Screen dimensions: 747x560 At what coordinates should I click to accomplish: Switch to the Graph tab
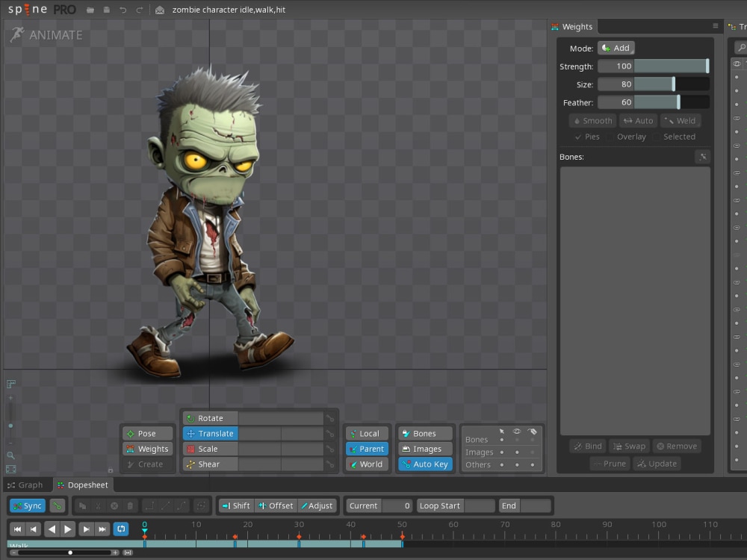tap(25, 485)
